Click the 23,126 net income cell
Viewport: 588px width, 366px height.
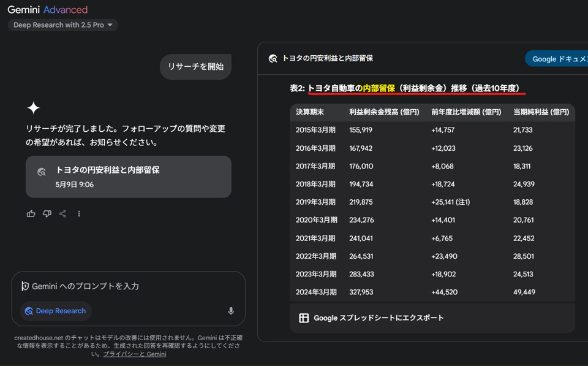(x=522, y=148)
